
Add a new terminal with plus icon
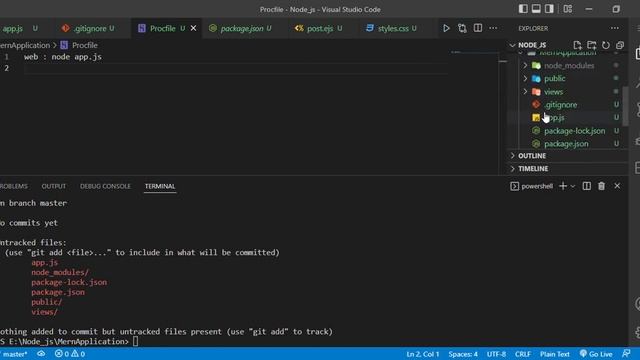563,186
